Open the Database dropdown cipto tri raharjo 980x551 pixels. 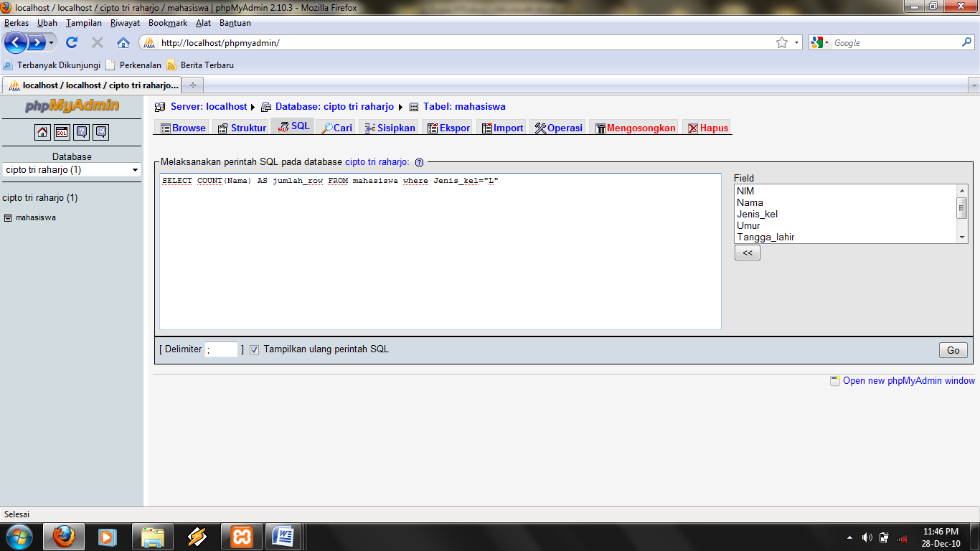pyautogui.click(x=72, y=170)
